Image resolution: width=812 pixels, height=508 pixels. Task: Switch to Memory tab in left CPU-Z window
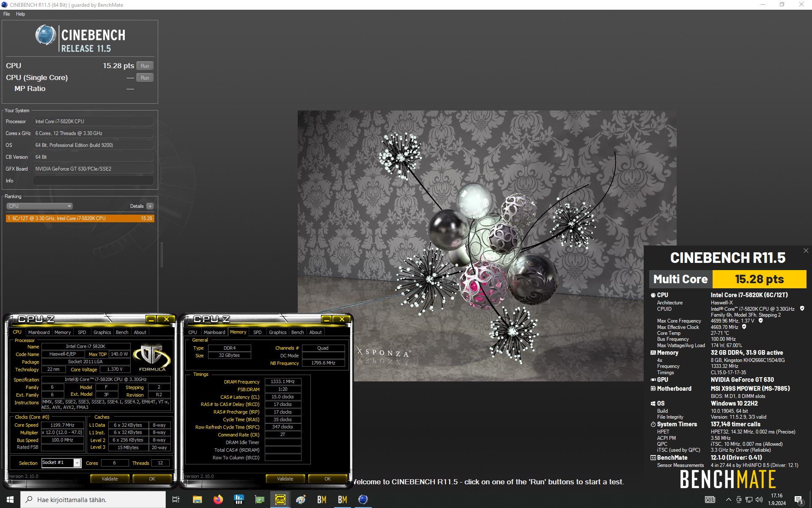tap(63, 332)
